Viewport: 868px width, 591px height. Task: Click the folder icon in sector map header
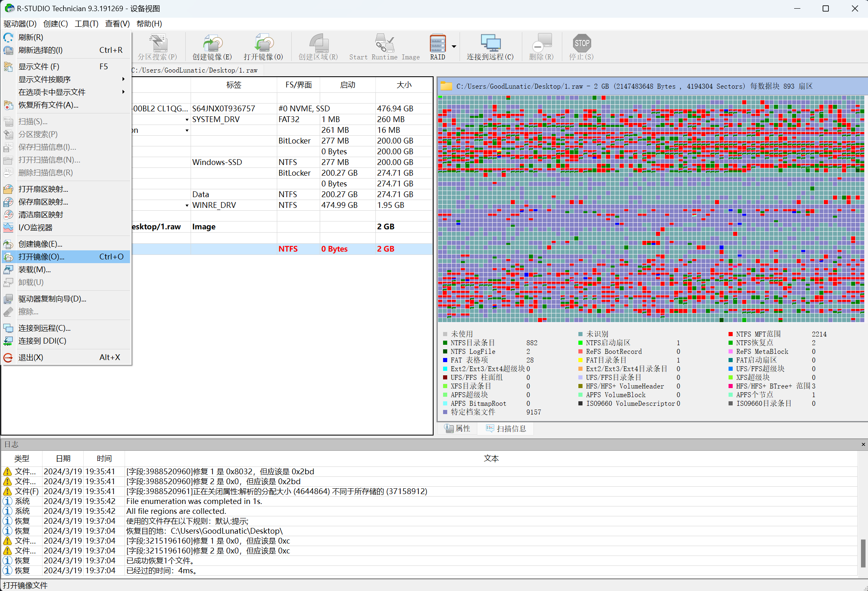pos(446,86)
